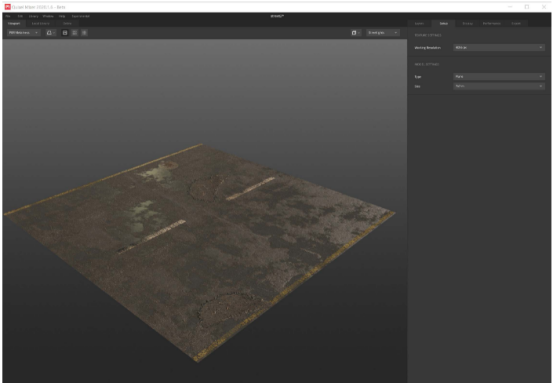The height and width of the screenshot is (384, 554).
Task: Open the Display tab in right panel
Action: [x=467, y=23]
